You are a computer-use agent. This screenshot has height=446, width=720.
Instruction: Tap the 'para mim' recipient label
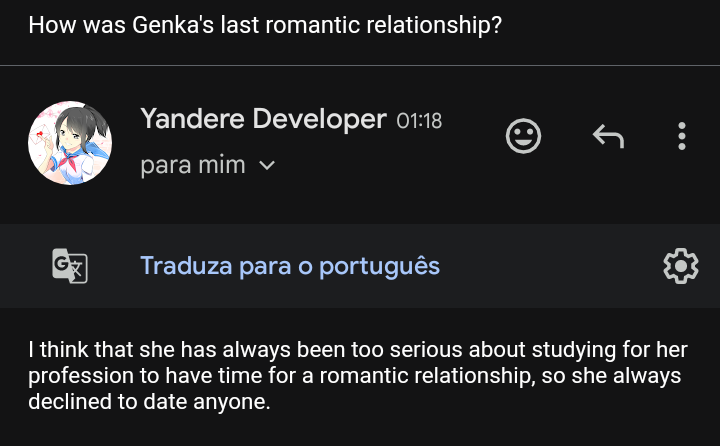[x=193, y=166]
